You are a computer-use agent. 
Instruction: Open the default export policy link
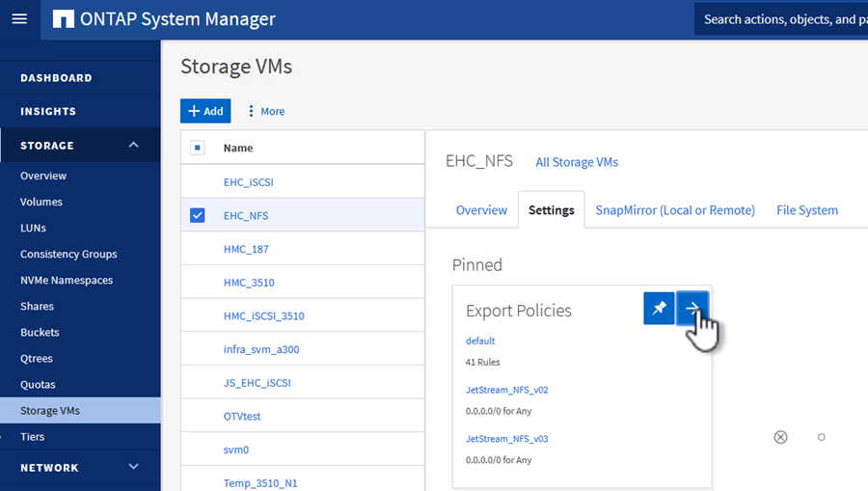(x=479, y=341)
